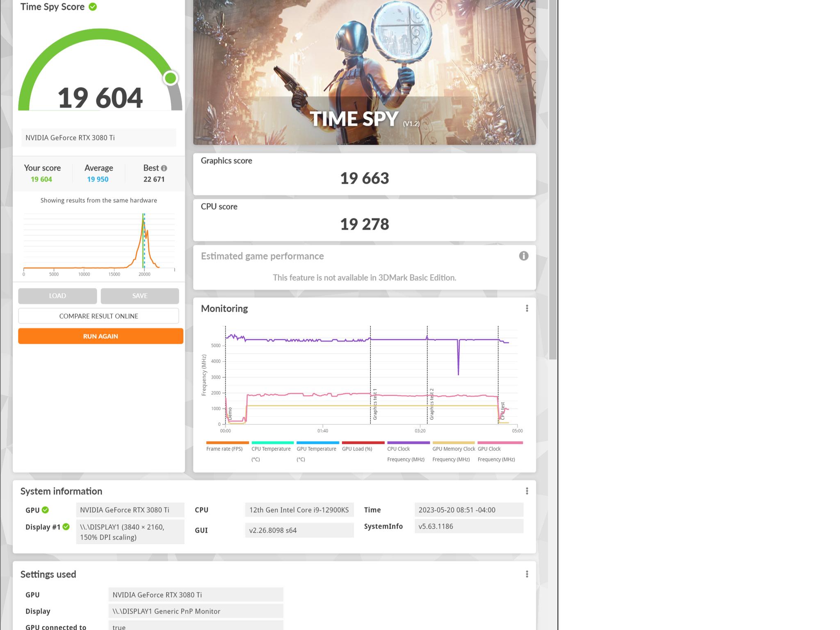The height and width of the screenshot is (630, 840).
Task: Click the green verified checkmark beside Time Spy Score
Action: [93, 7]
